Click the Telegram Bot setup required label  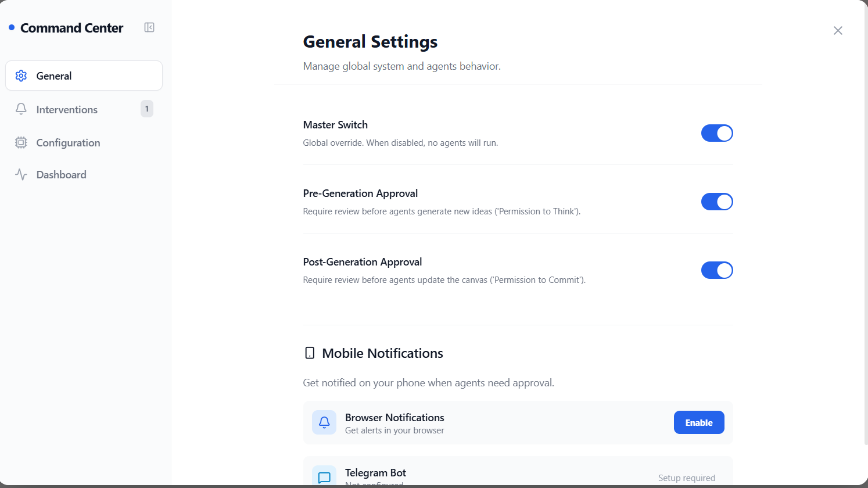[x=687, y=478]
